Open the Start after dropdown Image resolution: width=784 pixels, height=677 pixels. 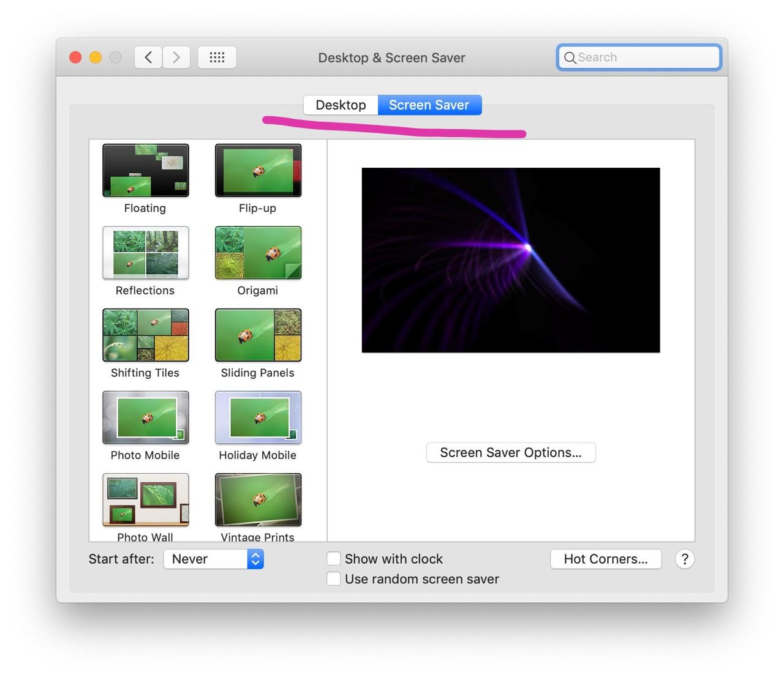pyautogui.click(x=213, y=559)
